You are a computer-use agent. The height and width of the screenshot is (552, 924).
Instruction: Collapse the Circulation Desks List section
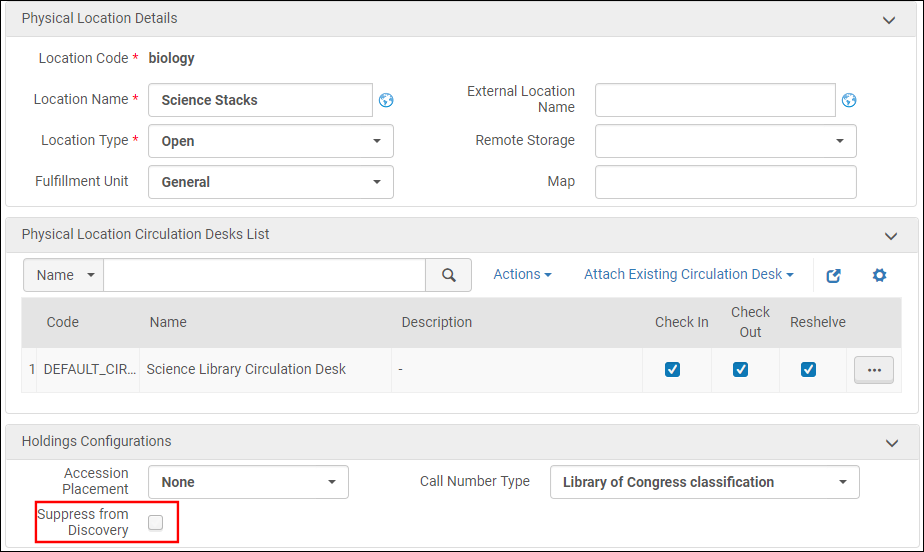[x=890, y=235]
